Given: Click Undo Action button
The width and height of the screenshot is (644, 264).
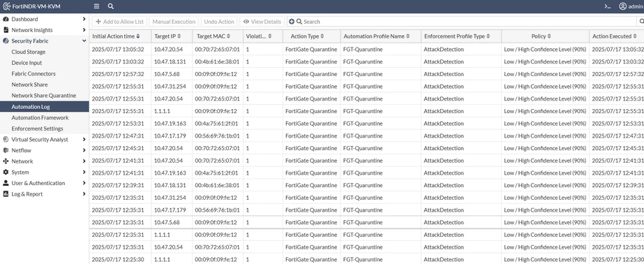Looking at the screenshot, I should 219,22.
